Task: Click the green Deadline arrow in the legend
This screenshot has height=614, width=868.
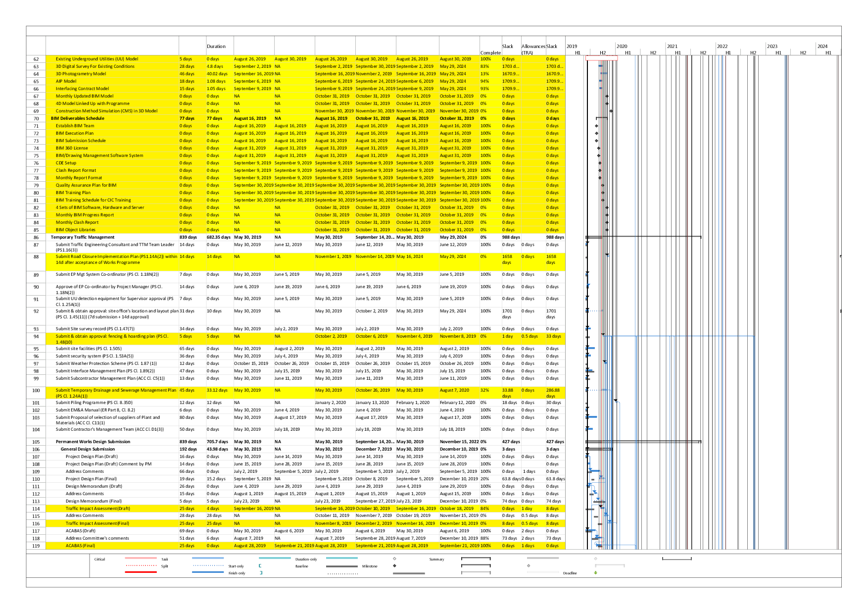Action: 595,573
